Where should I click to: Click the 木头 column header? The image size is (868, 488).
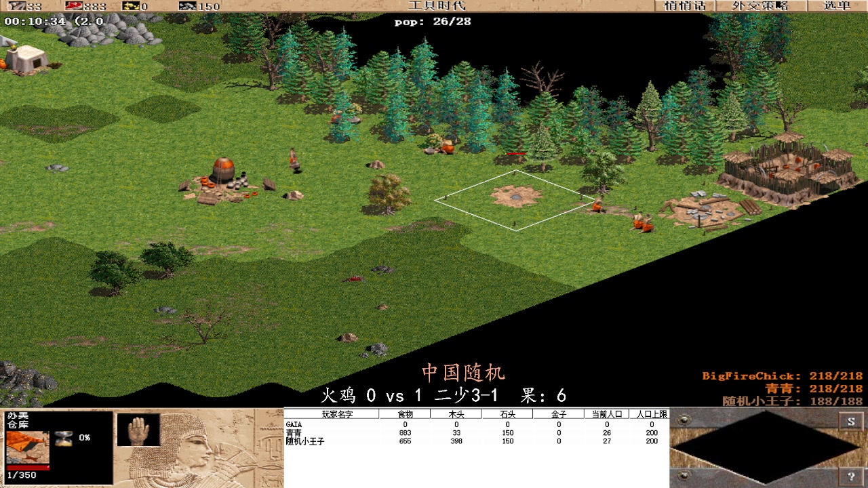tap(456, 414)
